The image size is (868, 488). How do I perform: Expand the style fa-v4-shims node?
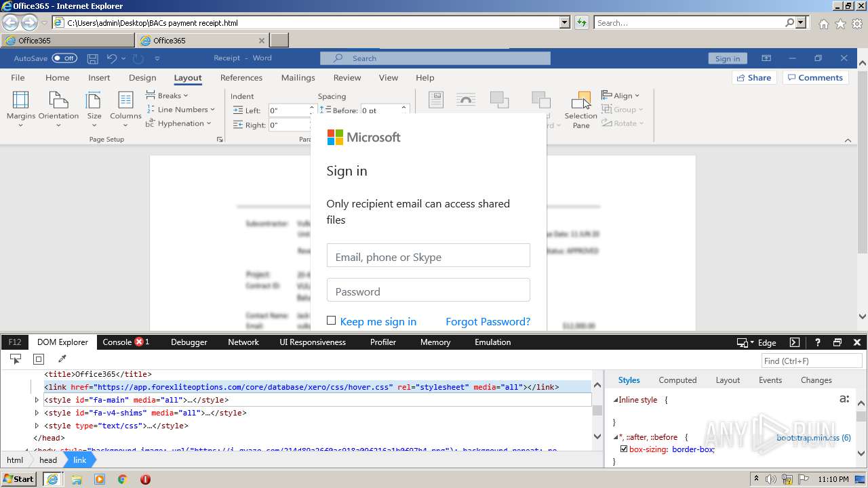(x=37, y=413)
